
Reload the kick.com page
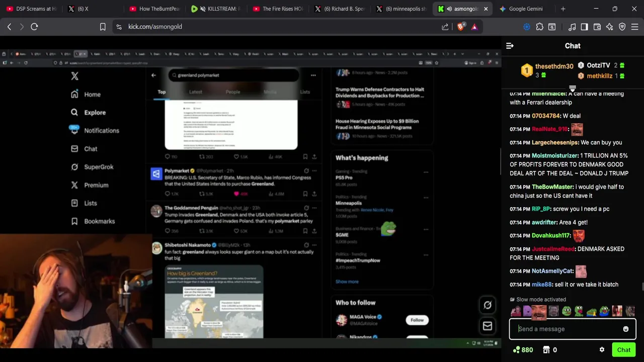tap(34, 27)
